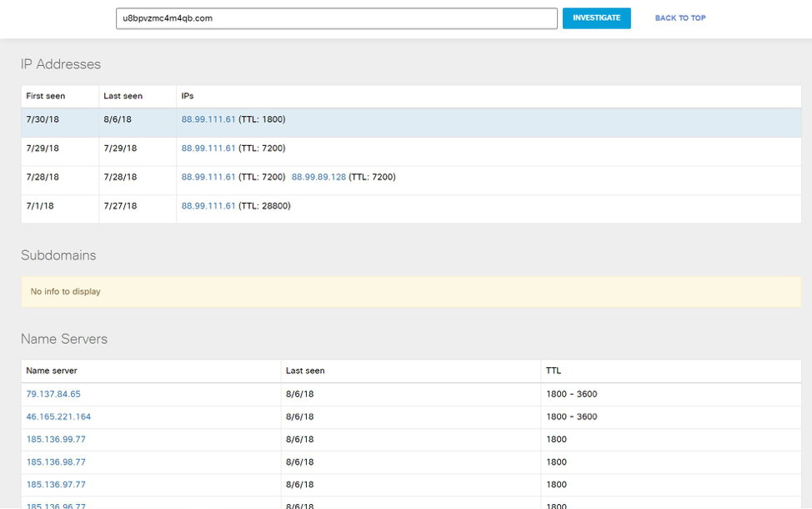Open the 88.99.89.128 IP link
The width and height of the screenshot is (812, 509).
(x=318, y=177)
